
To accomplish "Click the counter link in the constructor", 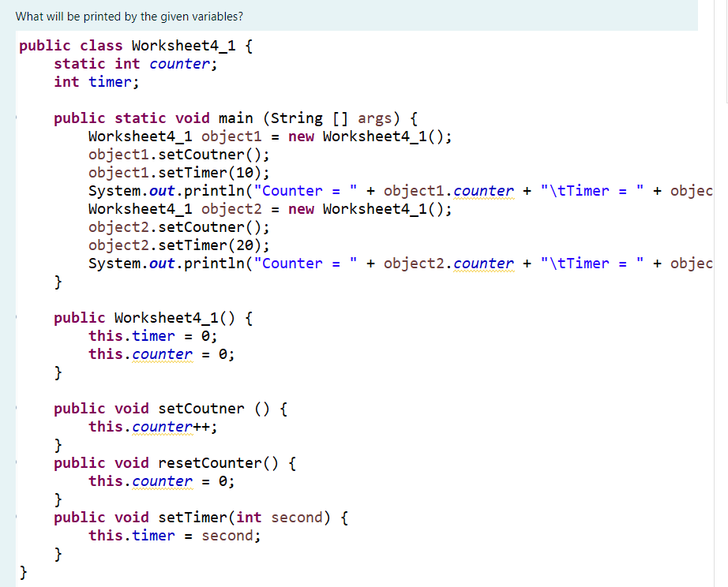I will (162, 353).
